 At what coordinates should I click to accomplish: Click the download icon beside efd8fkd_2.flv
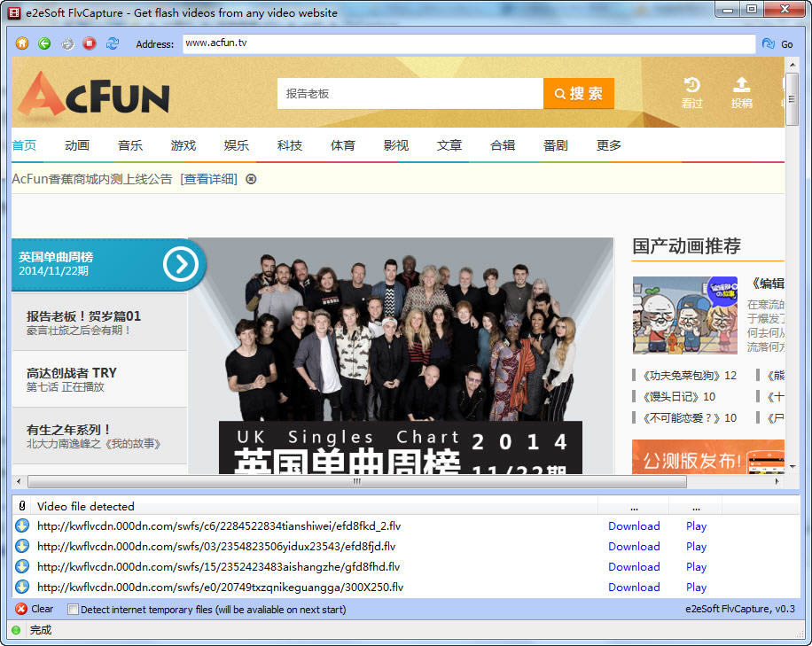pyautogui.click(x=22, y=525)
